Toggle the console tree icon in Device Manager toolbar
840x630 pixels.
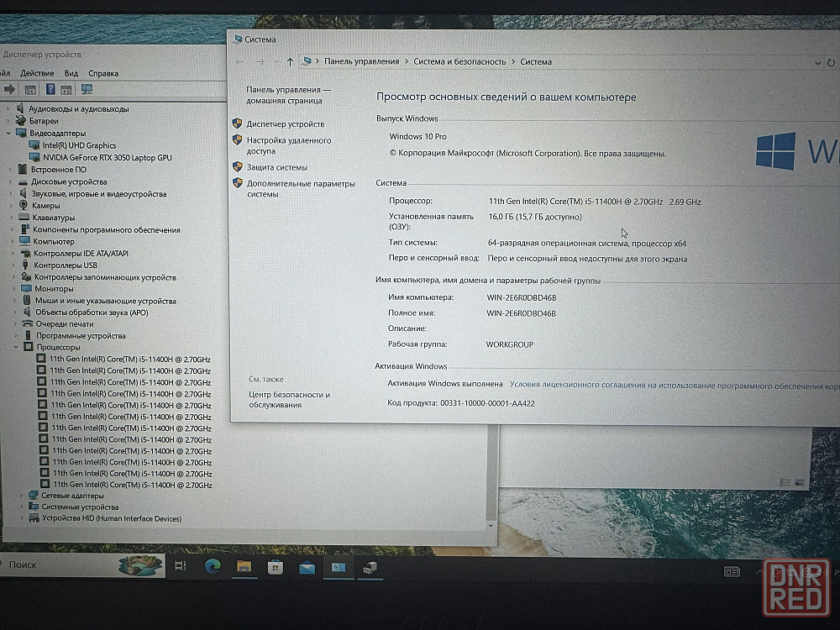(30, 90)
